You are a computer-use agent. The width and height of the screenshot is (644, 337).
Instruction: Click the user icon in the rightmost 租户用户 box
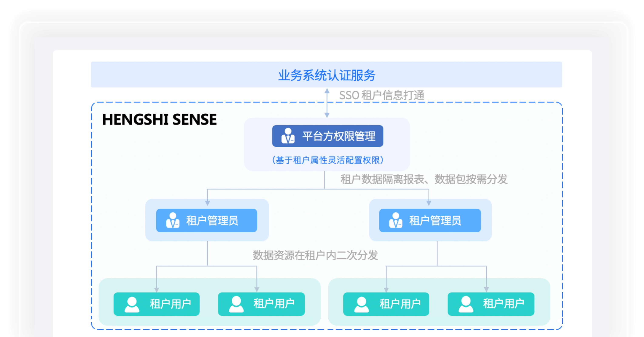(466, 304)
